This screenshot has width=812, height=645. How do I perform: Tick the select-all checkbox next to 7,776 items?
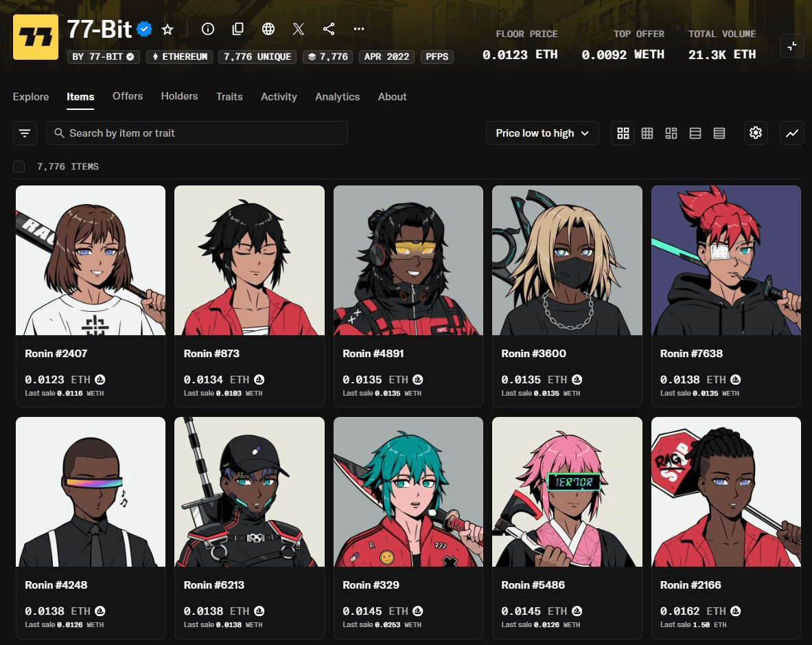[19, 166]
